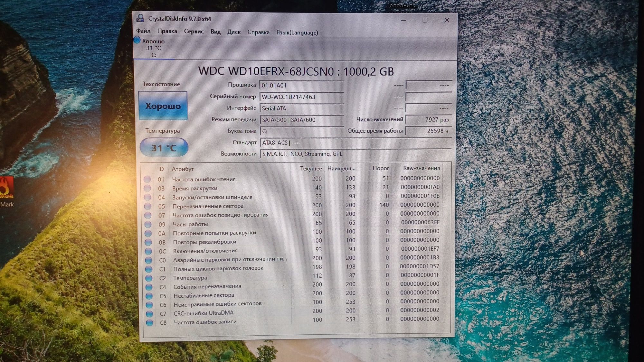644x362 pixels.
Task: Click the status dot for attribute C4
Action: [x=149, y=287]
